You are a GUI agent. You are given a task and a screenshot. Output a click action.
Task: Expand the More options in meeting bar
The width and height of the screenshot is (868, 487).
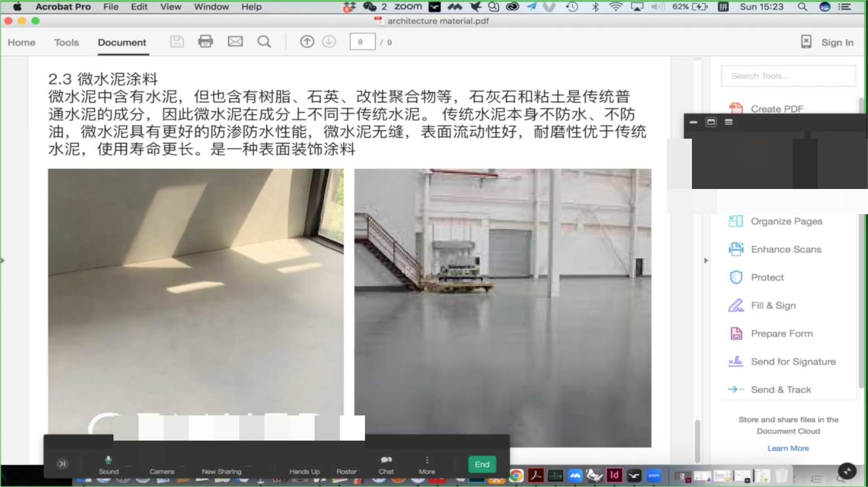[427, 464]
